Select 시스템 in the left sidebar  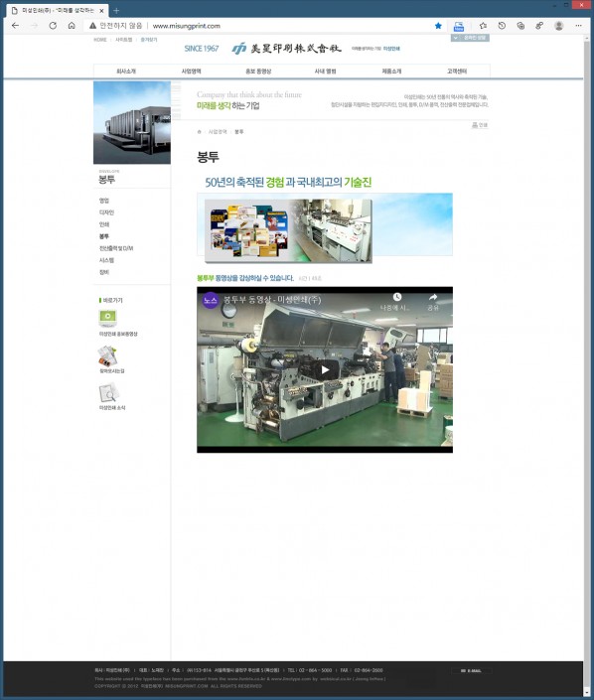[x=106, y=260]
